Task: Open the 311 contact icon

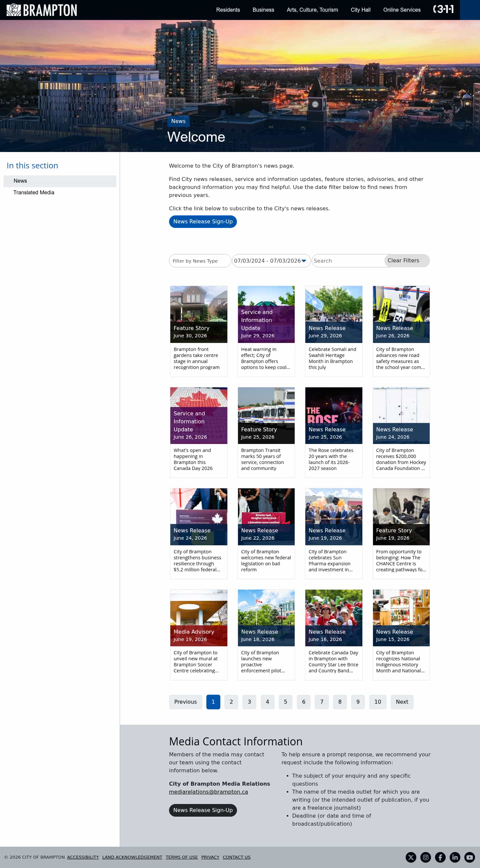Action: coord(443,9)
